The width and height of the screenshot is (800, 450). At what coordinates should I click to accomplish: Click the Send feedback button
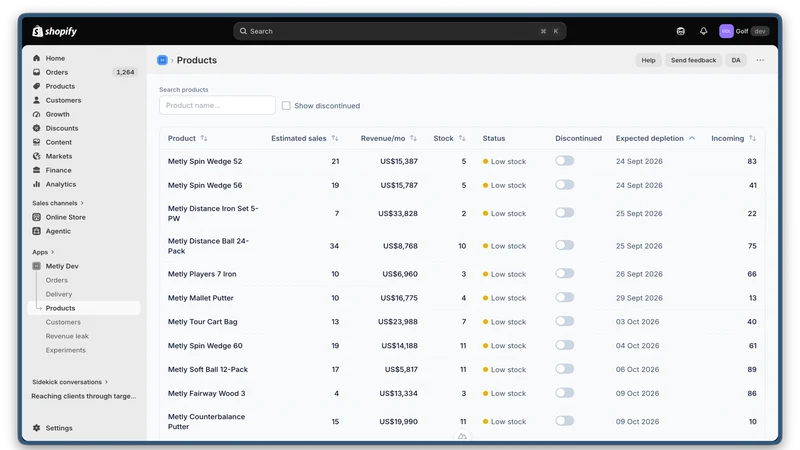693,60
